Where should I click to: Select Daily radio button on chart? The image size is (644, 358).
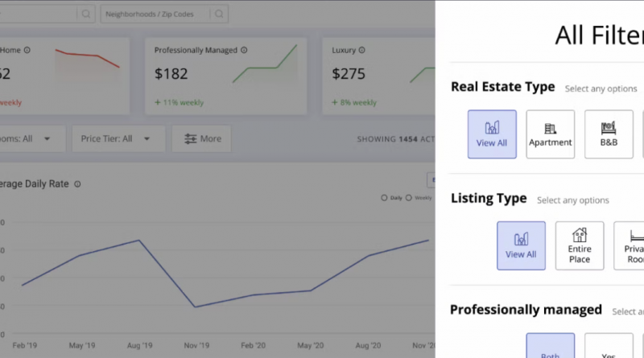(384, 198)
